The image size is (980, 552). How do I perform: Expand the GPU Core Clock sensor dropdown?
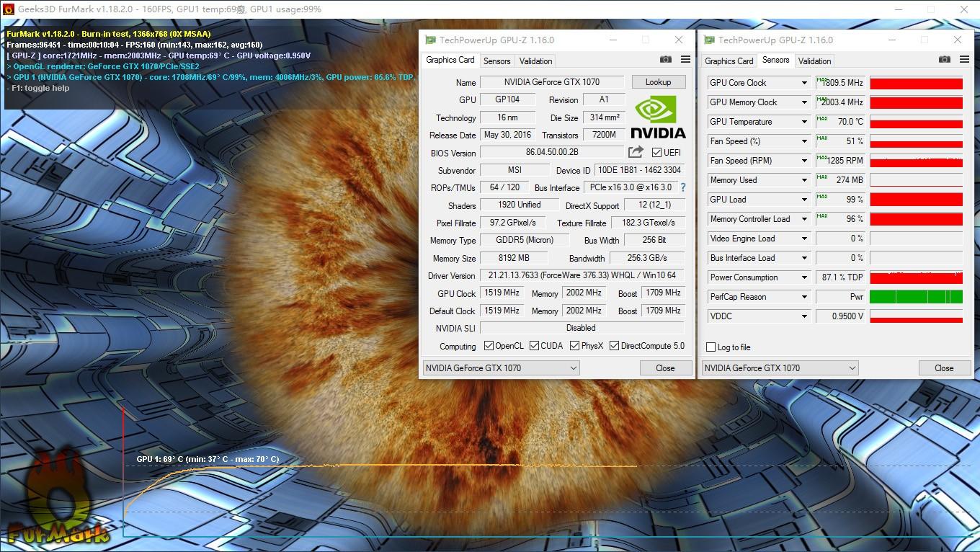coord(804,83)
